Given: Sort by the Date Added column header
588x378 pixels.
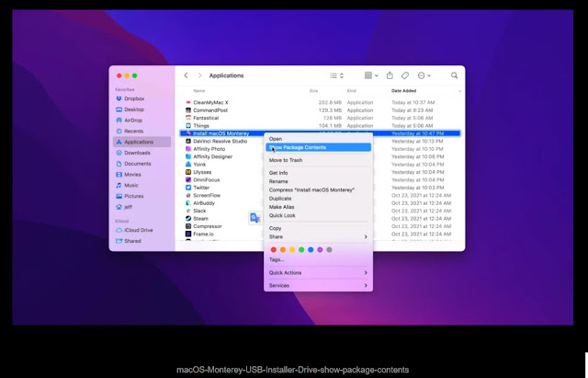Looking at the screenshot, I should point(404,91).
